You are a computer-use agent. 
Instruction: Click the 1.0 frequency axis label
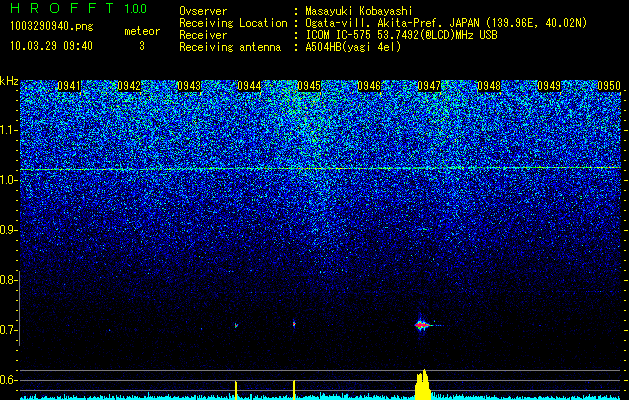[8, 180]
